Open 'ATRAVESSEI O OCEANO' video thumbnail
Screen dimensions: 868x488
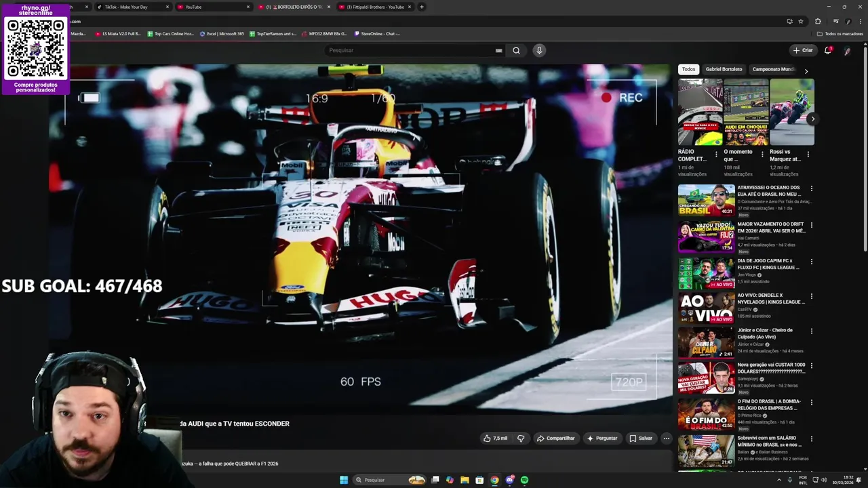tap(706, 200)
